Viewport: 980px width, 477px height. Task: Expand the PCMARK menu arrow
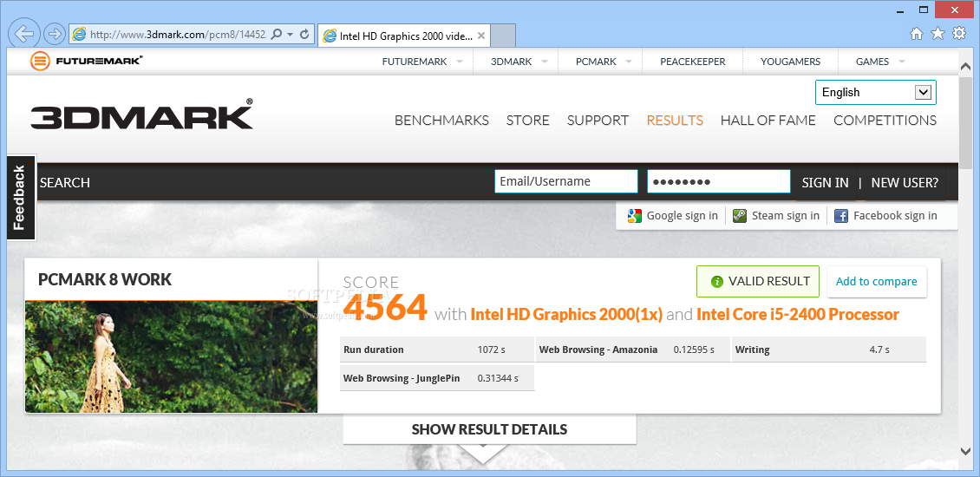628,62
